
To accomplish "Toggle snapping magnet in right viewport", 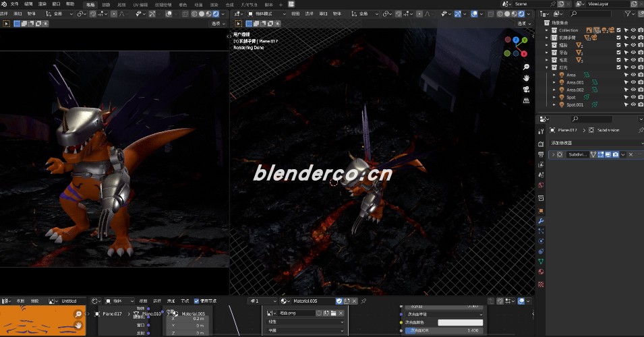I will (x=399, y=13).
